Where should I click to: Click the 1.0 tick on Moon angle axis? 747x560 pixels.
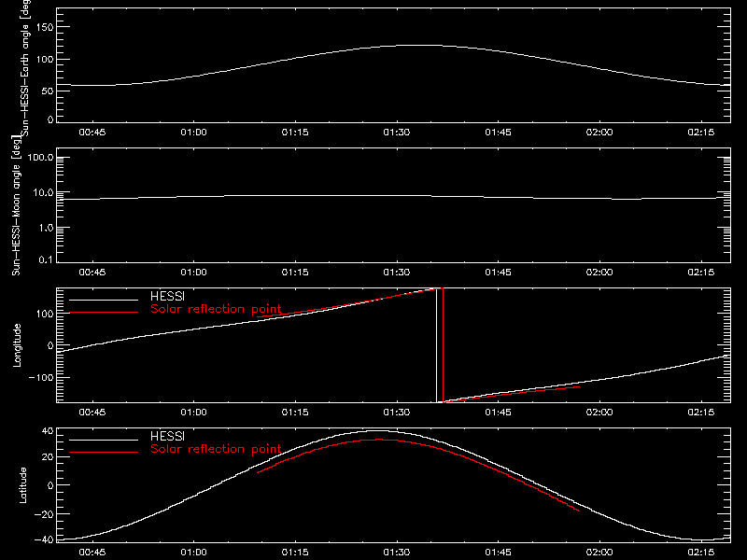(46, 228)
